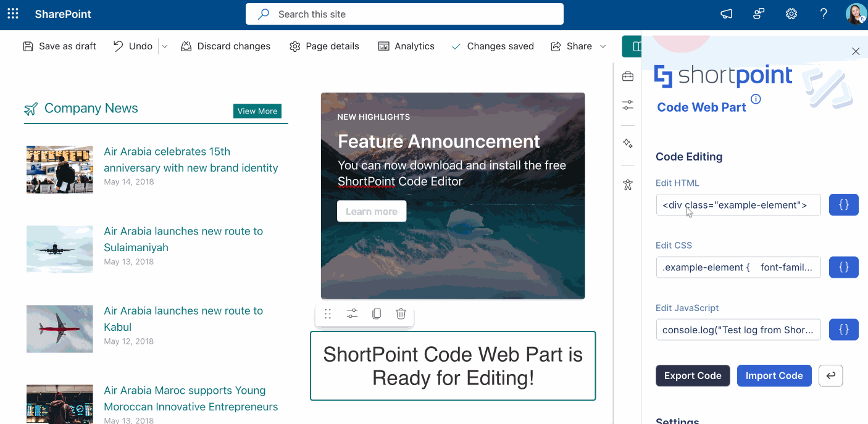The width and height of the screenshot is (868, 424).
Task: Open the Help question mark icon
Action: [824, 14]
